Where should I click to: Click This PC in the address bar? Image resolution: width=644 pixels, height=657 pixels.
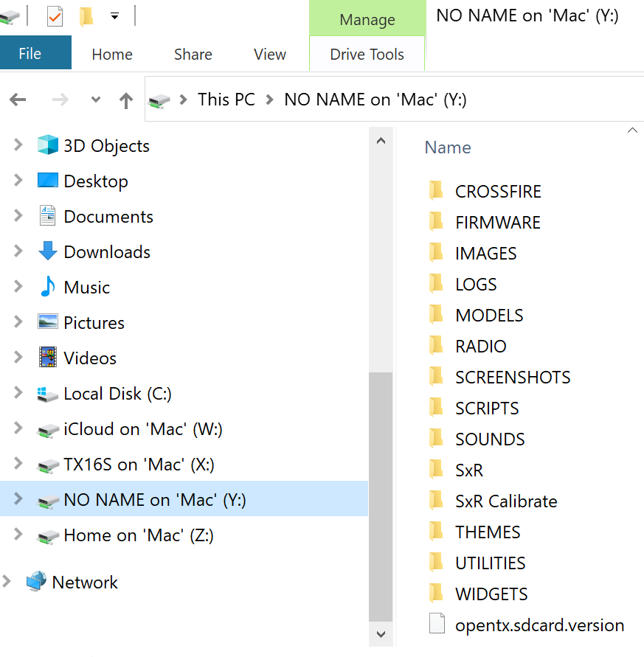point(226,99)
